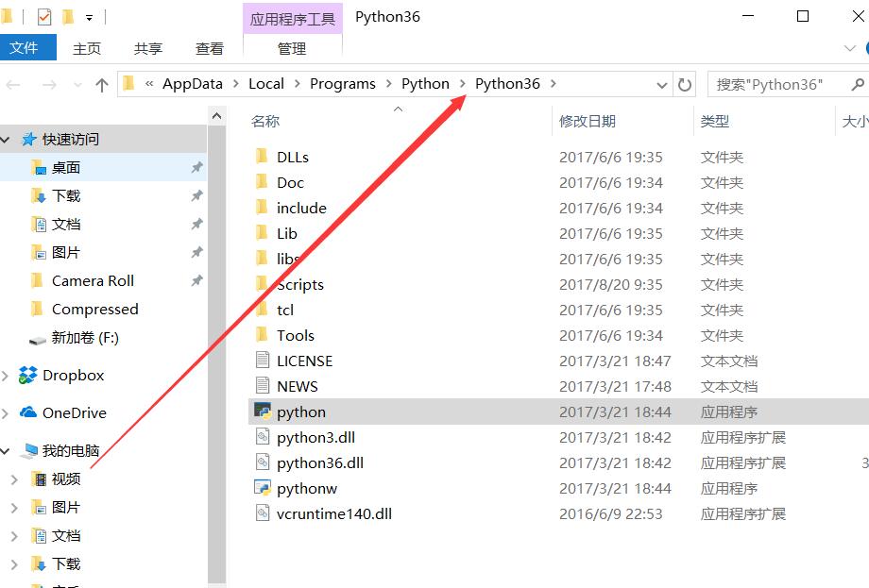
Task: Expand the 视频 node under 我的电脑
Action: [x=14, y=479]
